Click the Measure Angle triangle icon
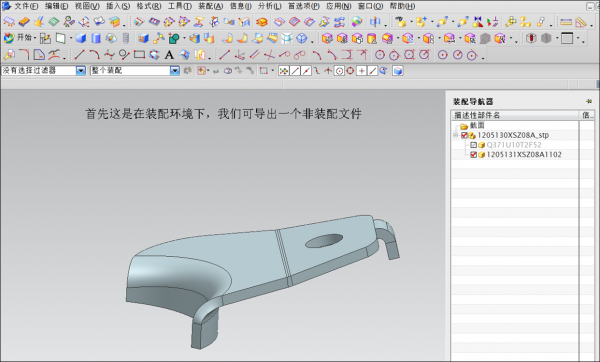 click(580, 22)
